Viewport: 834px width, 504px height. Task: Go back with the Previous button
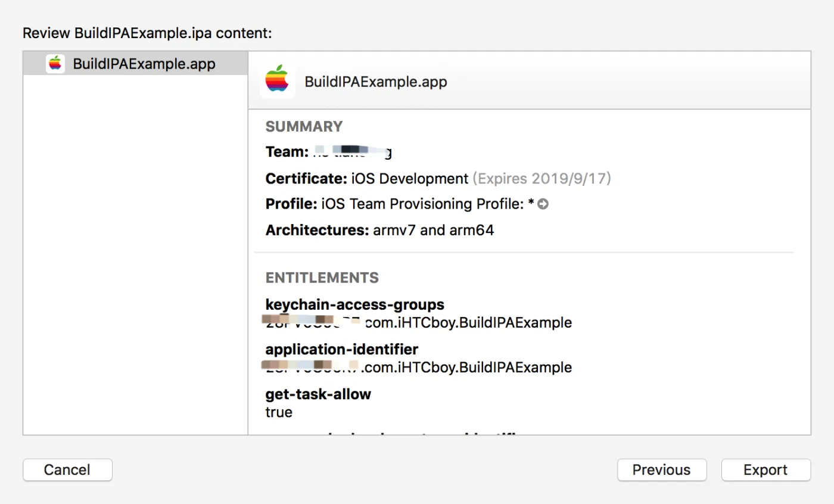661,470
